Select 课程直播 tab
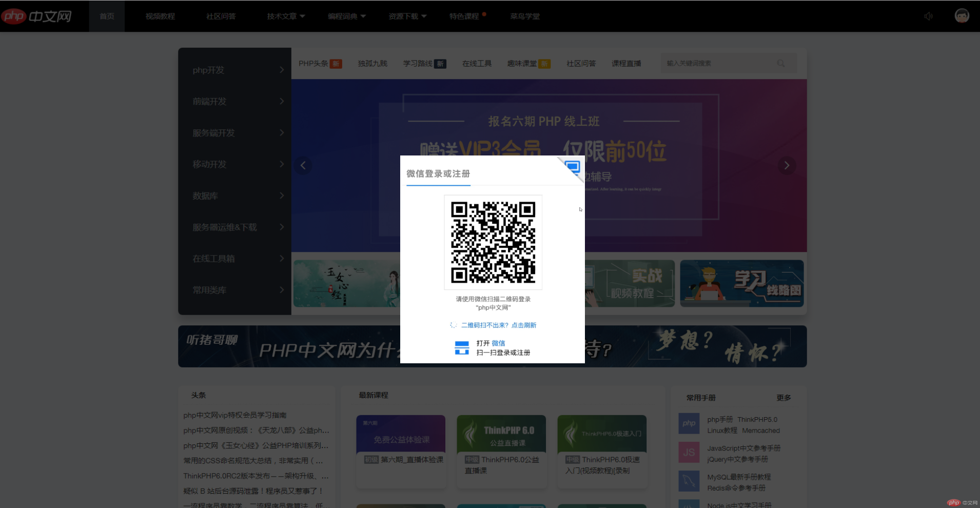Viewport: 980px width, 508px height. [x=626, y=64]
